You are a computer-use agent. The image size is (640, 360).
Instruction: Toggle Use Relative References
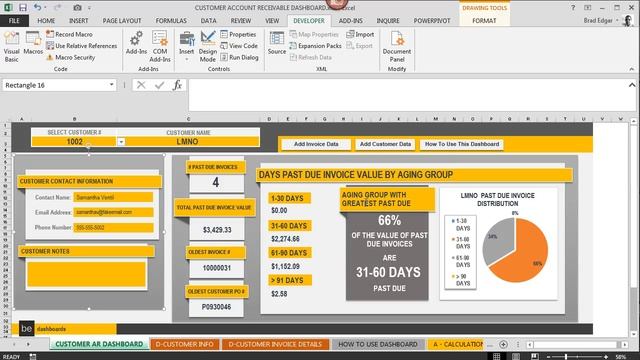click(x=81, y=46)
